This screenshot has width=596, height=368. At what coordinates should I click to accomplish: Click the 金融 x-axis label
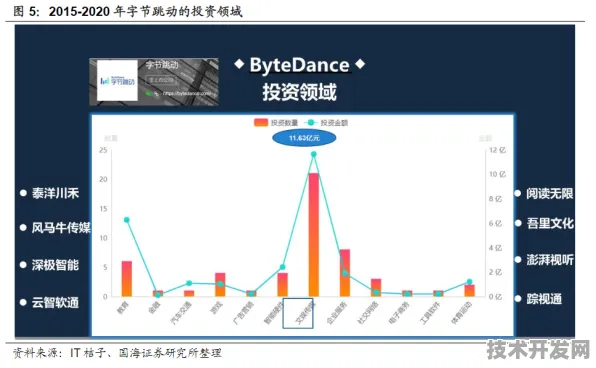tap(154, 308)
